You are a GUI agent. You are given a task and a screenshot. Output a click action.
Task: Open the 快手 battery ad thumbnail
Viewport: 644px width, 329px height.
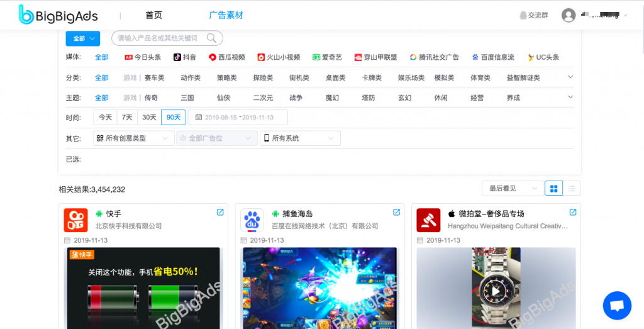point(143,288)
